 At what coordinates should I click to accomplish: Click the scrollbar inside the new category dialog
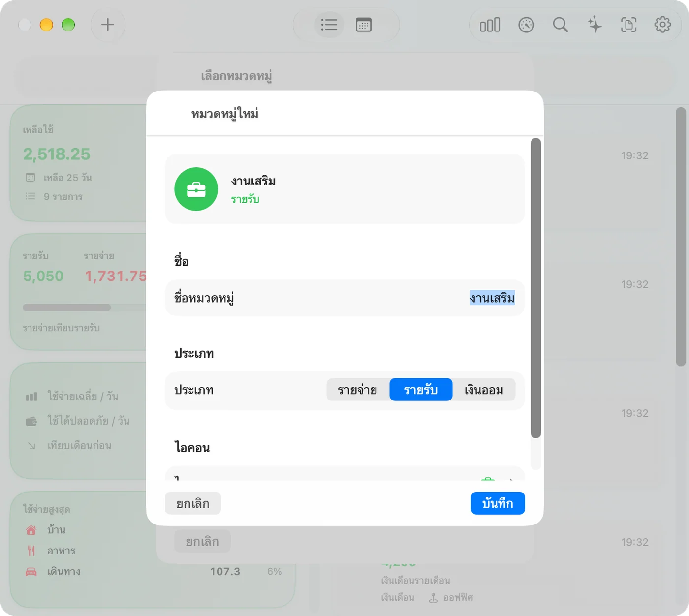click(x=536, y=288)
